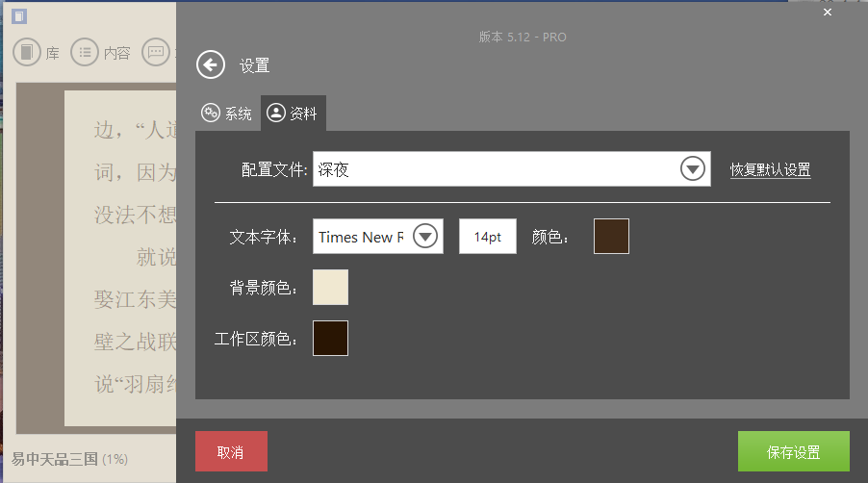Open the Times New Roman font dropdown
The image size is (868, 483).
pos(425,237)
